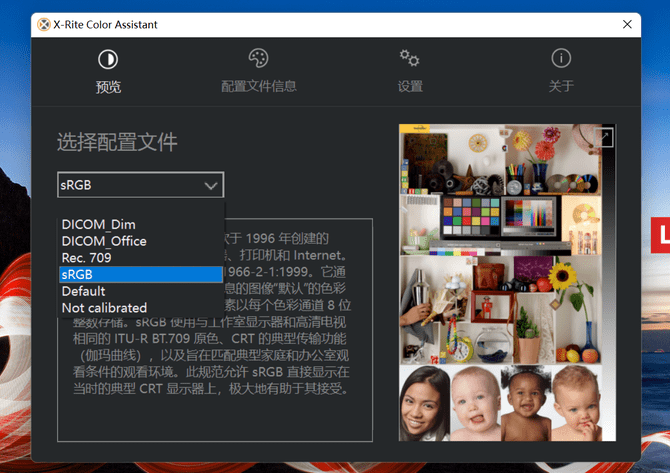670x473 pixels.
Task: Click the Preview tab half-circle icon
Action: 108,59
